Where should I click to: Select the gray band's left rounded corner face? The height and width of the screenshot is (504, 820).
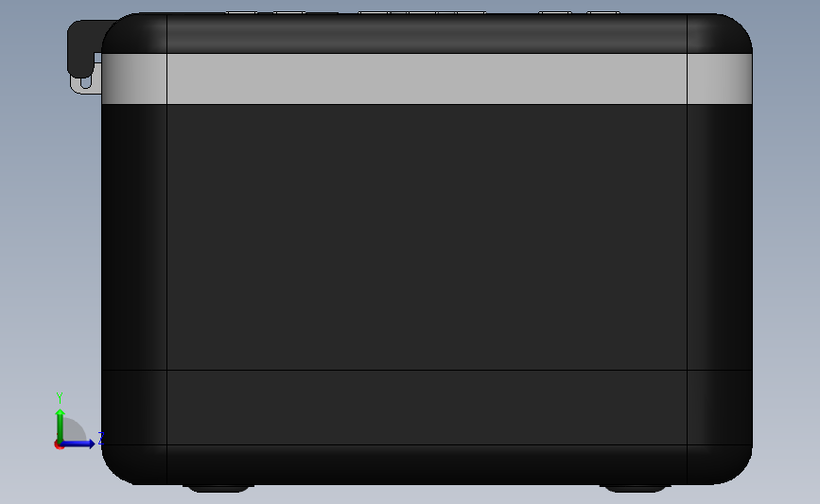[x=134, y=78]
